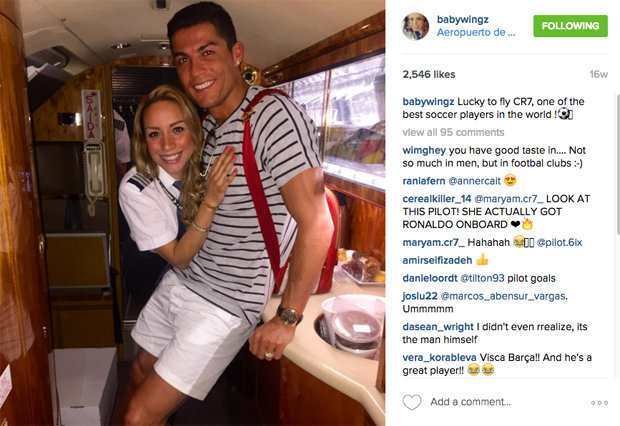The width and height of the screenshot is (620, 426).
Task: Click the @pilot.6ix mention
Action: [559, 242]
